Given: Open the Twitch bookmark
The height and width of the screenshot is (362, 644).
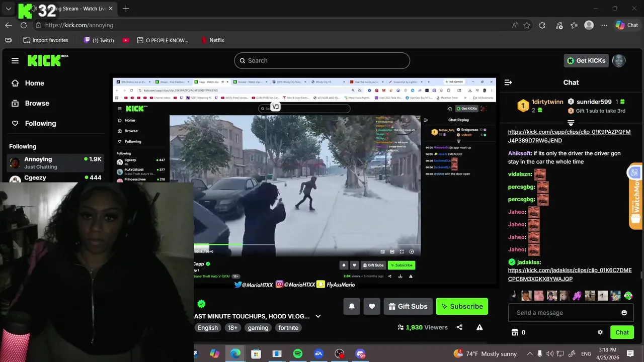Looking at the screenshot, I should 99,40.
